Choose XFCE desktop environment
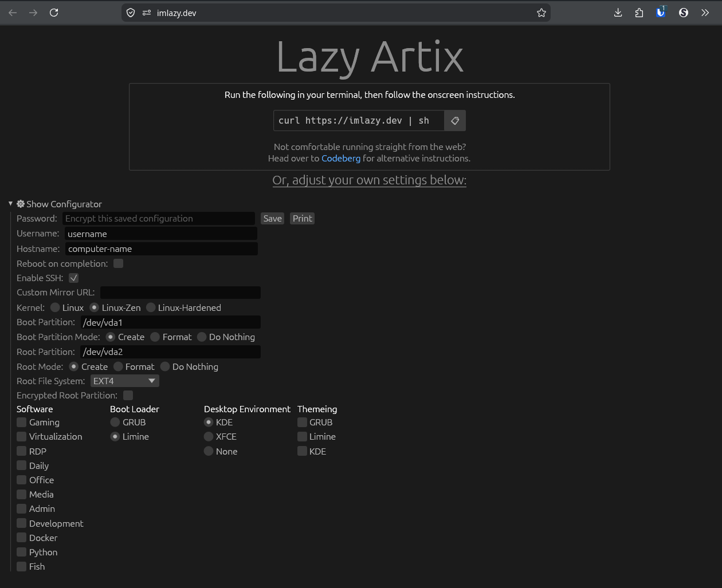722x588 pixels. pyautogui.click(x=209, y=436)
